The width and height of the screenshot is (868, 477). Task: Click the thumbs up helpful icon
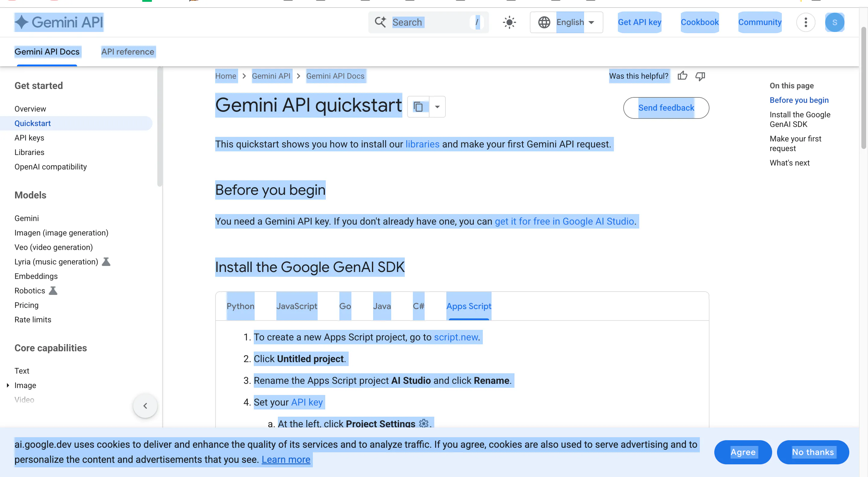click(682, 76)
